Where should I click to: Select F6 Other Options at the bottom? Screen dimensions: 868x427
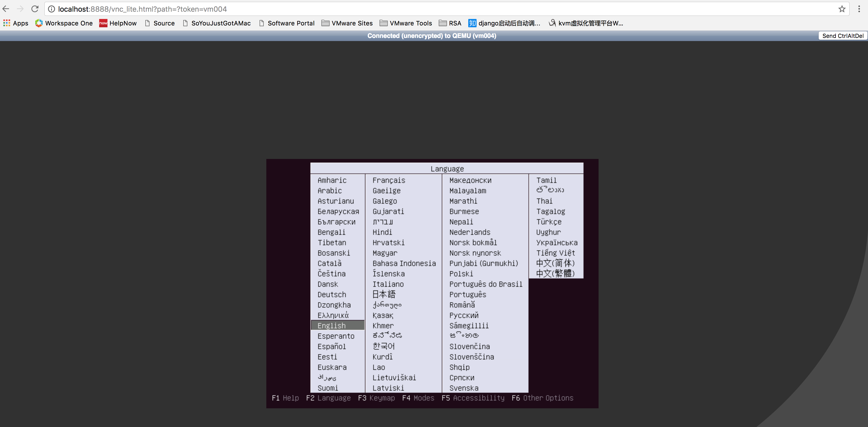(x=542, y=398)
